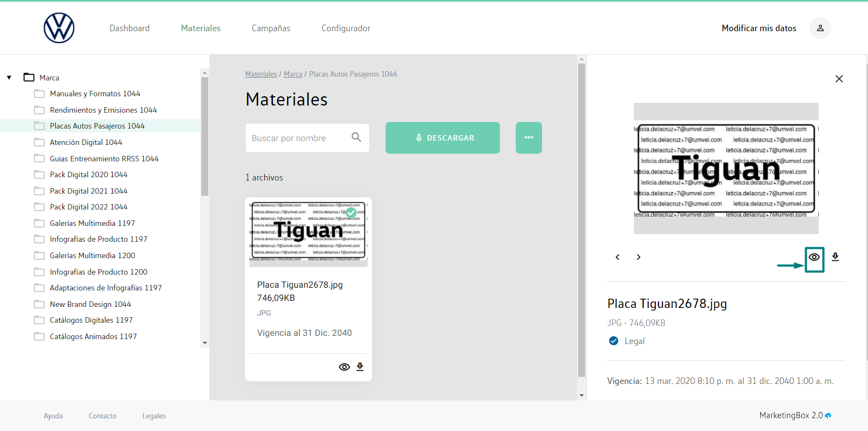Screen dimensions: 868x431
Task: Click Marca breadcrumb link
Action: pos(293,74)
